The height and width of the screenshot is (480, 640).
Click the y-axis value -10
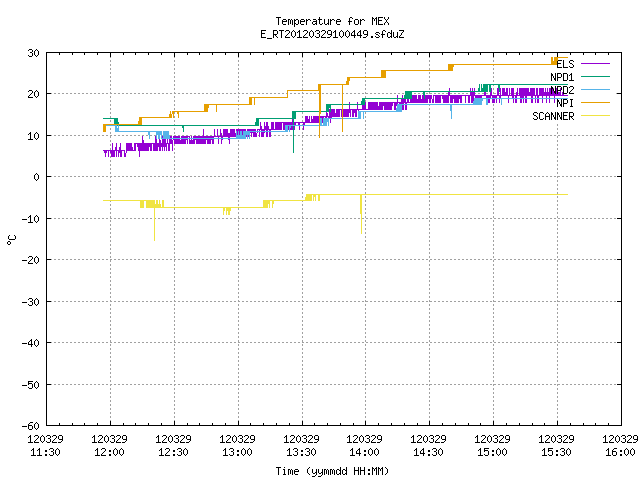coord(31,219)
